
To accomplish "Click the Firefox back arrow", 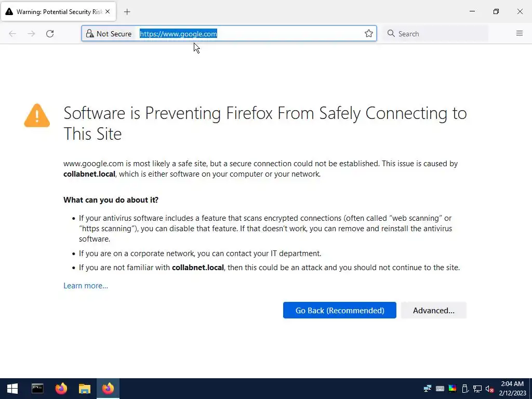I will (12, 34).
